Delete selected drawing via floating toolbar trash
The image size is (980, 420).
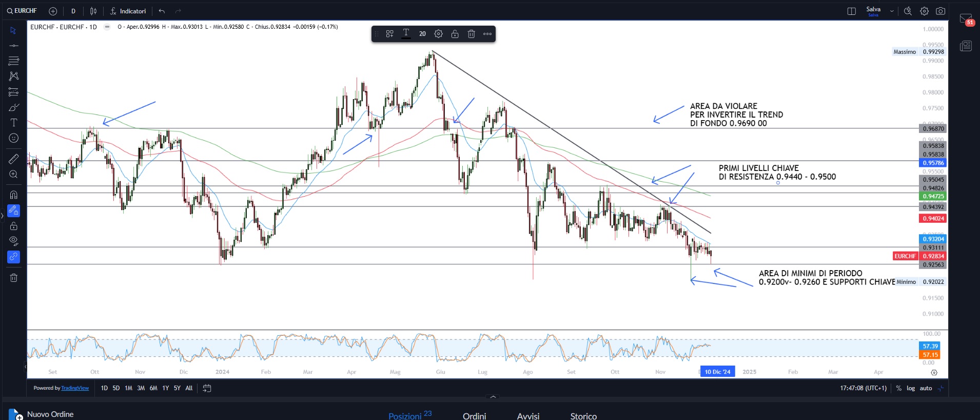pyautogui.click(x=471, y=34)
